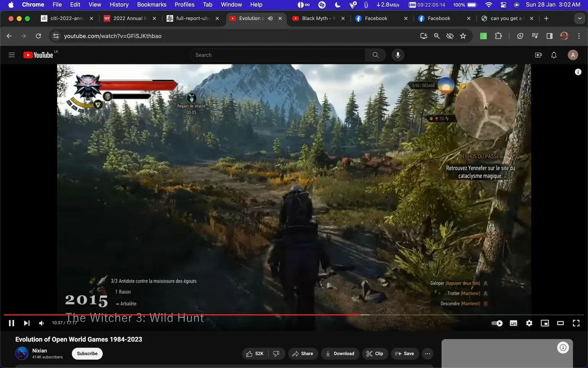Subscribe to the Nixian channel

87,353
